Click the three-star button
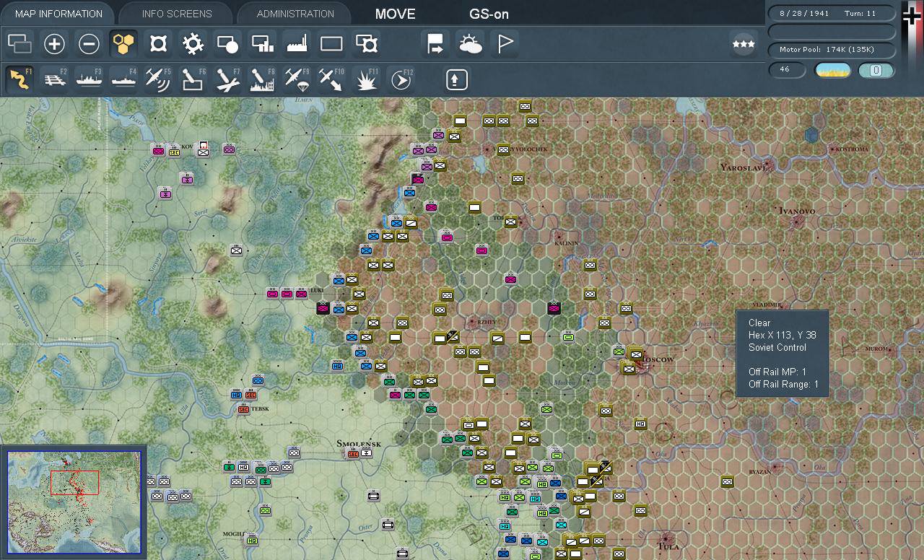 click(744, 44)
